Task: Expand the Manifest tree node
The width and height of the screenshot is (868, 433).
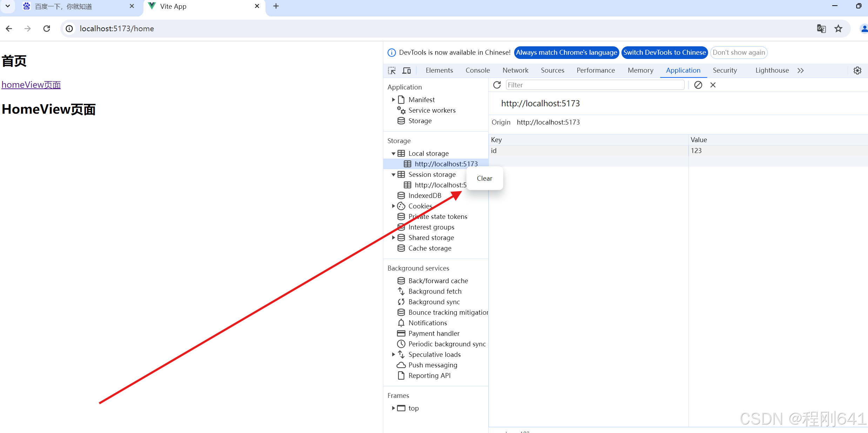Action: tap(393, 100)
